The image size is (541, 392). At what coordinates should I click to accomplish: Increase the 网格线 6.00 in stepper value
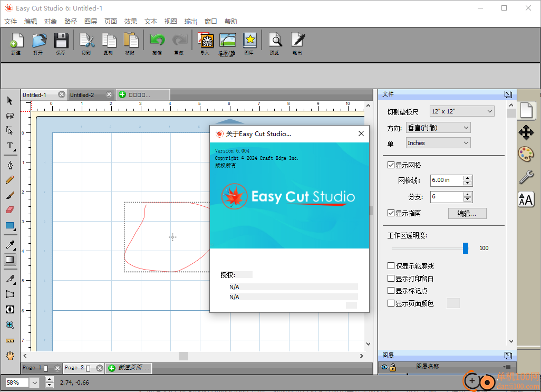(468, 178)
